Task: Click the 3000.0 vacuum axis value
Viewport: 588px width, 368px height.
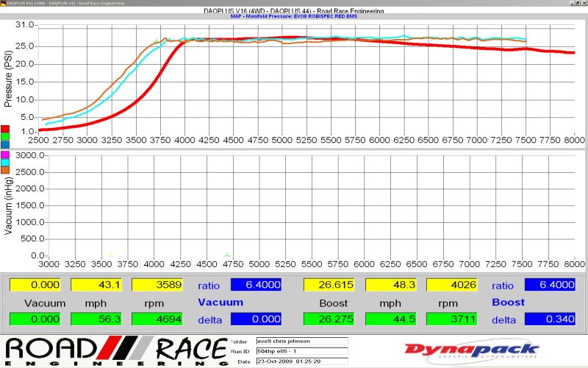Action: (29, 155)
